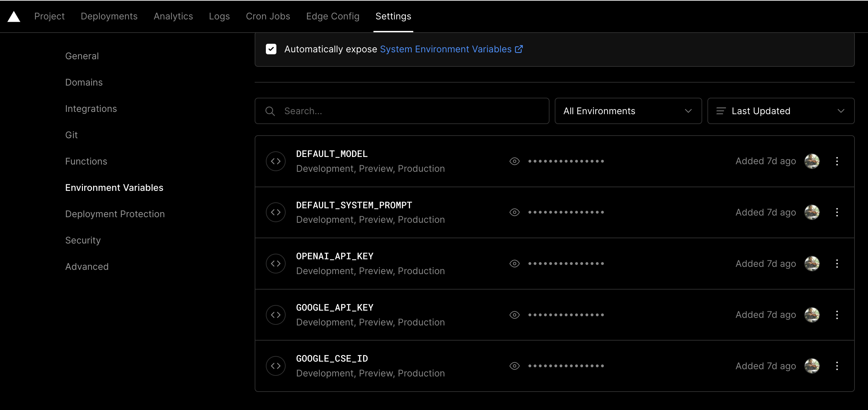
Task: Click the code brackets icon beside OPENAI_API_KEY
Action: (276, 264)
